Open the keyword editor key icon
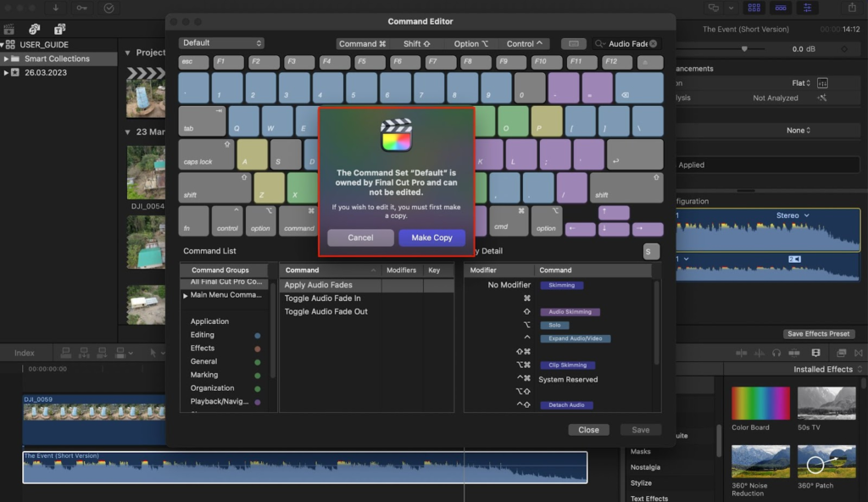Viewport: 868px width, 502px height. (x=81, y=8)
